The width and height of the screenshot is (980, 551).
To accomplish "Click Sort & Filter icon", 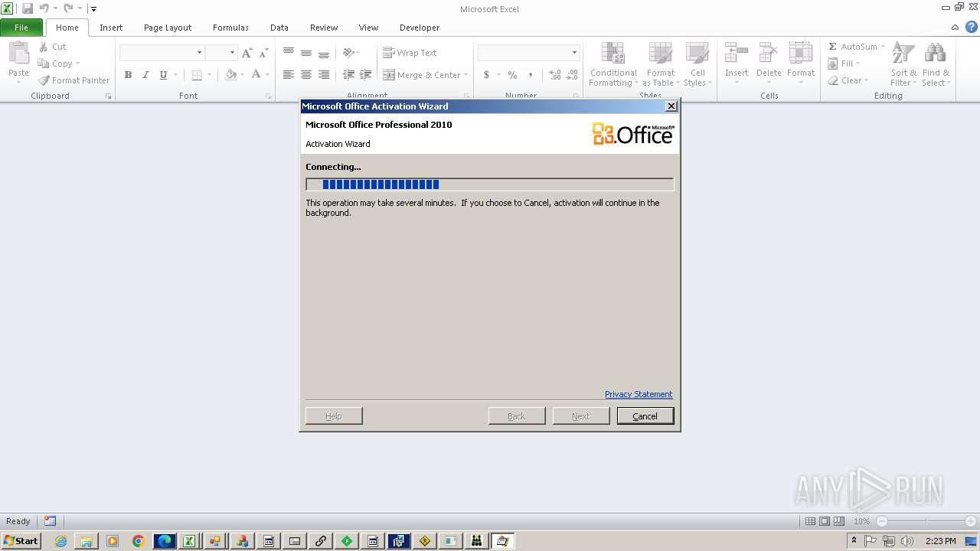I will coord(903,54).
